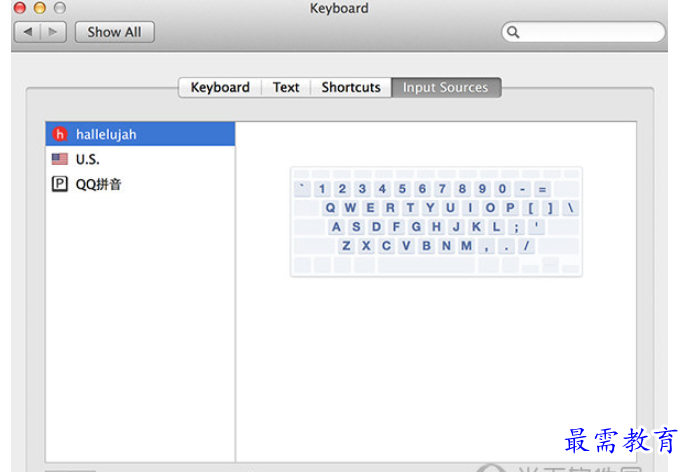Select the Input Sources tab
The height and width of the screenshot is (472, 686).
pos(446,87)
